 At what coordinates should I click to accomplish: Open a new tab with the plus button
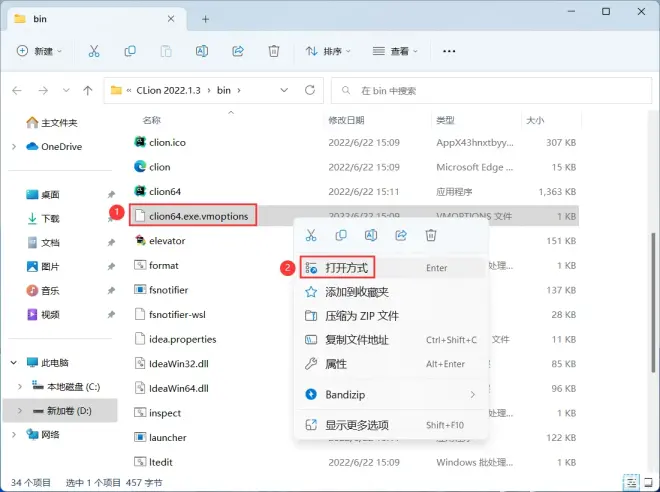pyautogui.click(x=205, y=19)
